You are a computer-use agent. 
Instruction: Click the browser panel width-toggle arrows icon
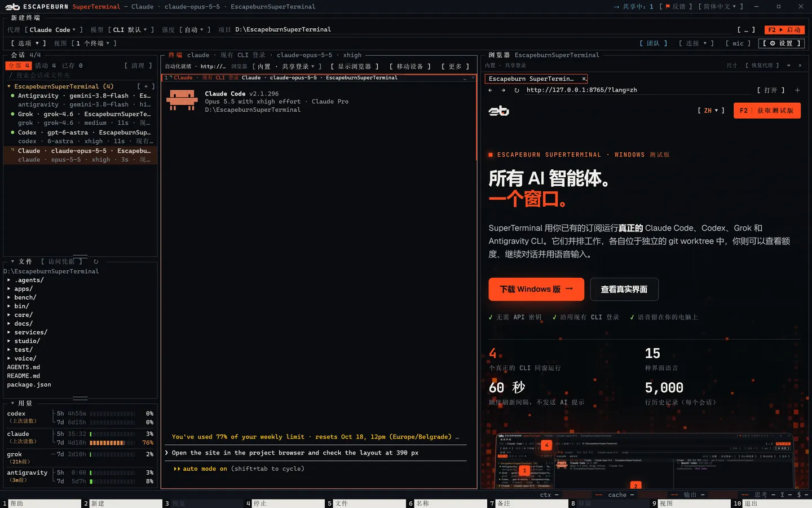(788, 65)
